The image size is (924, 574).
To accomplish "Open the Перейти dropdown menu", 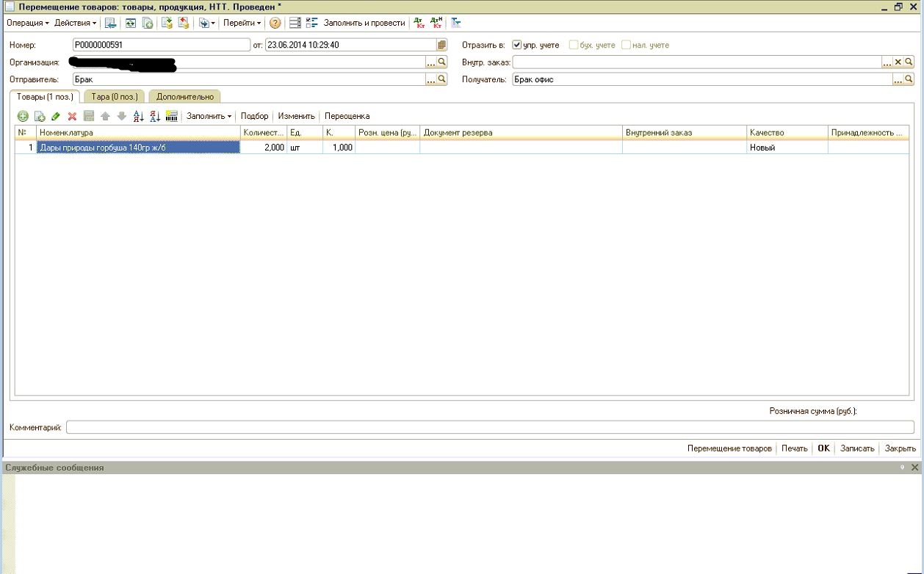I will 242,23.
